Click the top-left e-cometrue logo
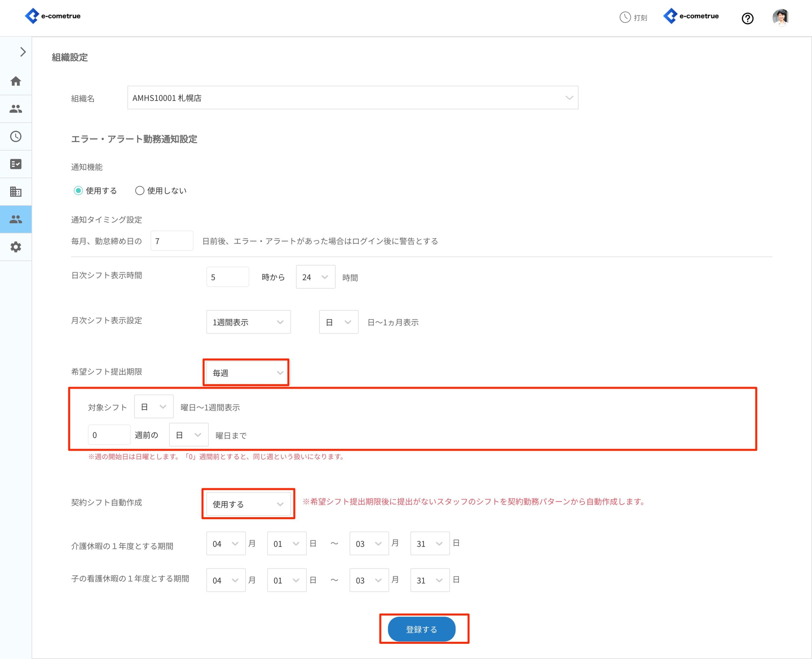Image resolution: width=812 pixels, height=659 pixels. pos(53,16)
